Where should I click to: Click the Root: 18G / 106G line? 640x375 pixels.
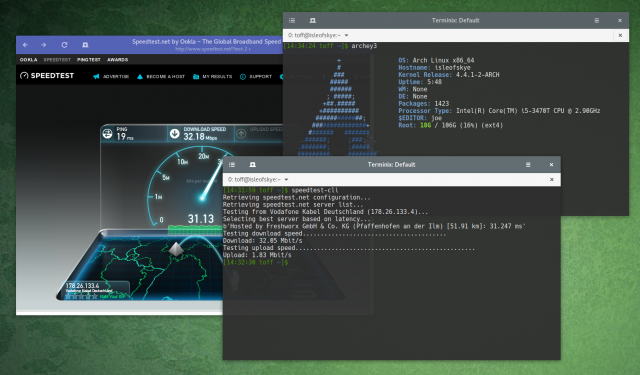(x=451, y=125)
